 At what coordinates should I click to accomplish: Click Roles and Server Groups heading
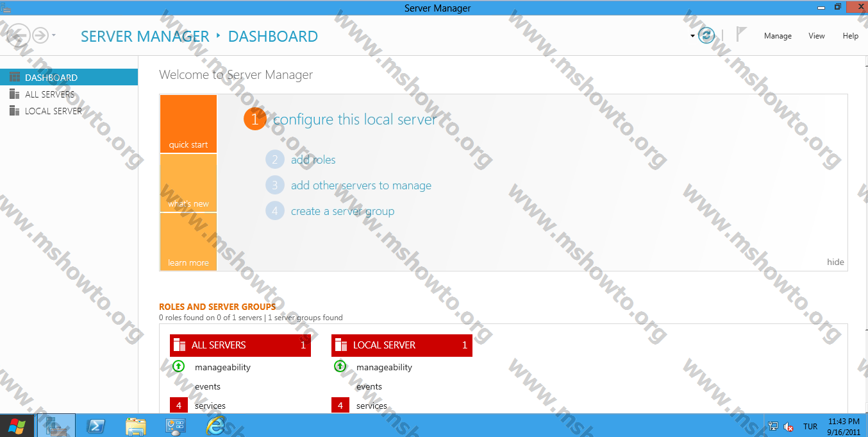(x=217, y=307)
